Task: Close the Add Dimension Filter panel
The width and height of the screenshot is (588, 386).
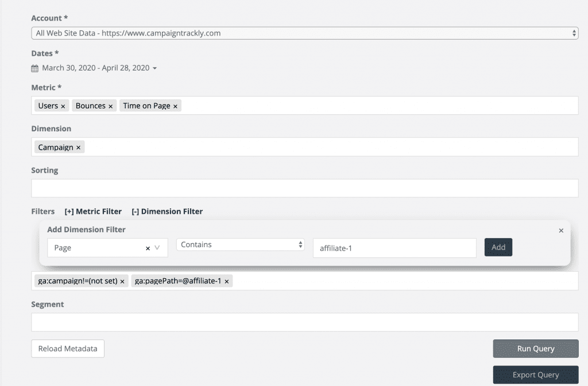Action: pyautogui.click(x=561, y=231)
